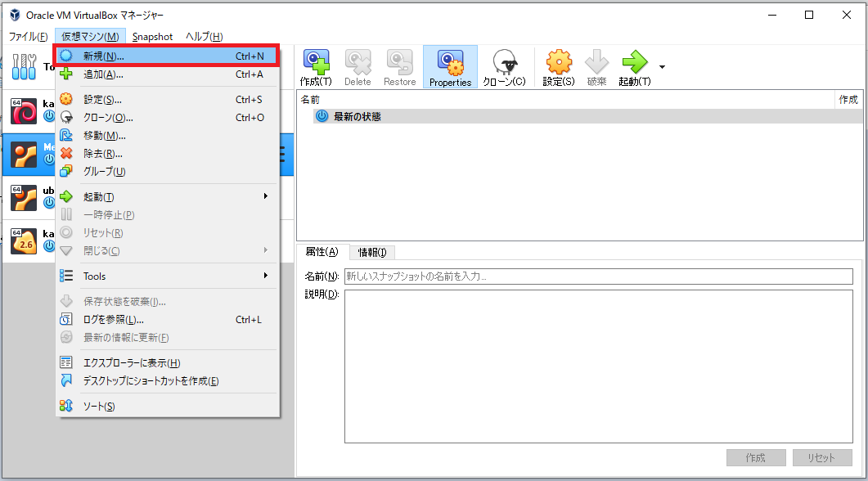
Task: Click the 名前 column header
Action: tap(566, 100)
